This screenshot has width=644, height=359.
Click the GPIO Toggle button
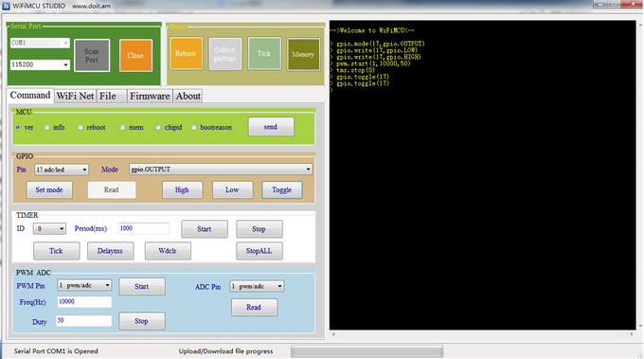coord(282,189)
